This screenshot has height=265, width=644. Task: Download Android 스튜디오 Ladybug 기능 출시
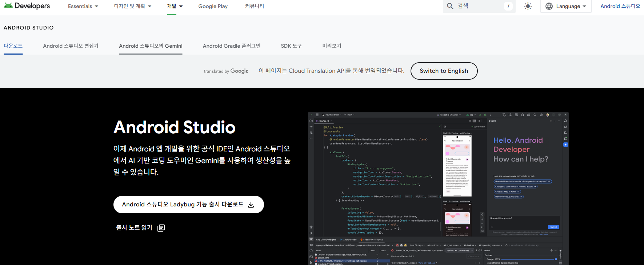188,205
